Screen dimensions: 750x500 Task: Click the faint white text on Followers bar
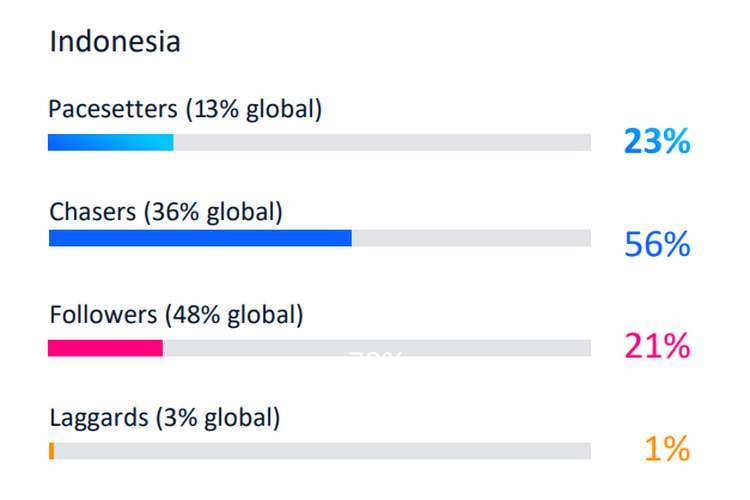[x=375, y=355]
